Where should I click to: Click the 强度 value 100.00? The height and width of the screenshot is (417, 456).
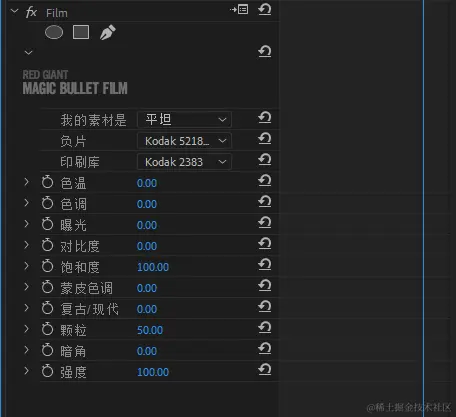pos(153,372)
